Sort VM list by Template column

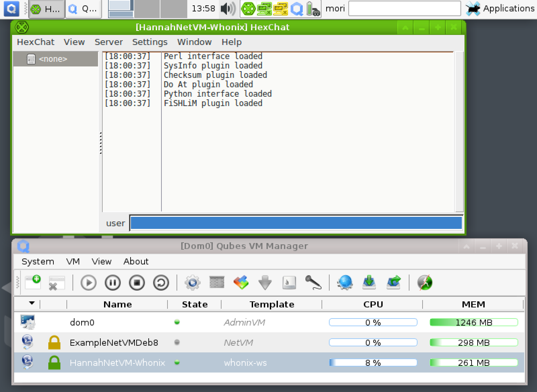[x=272, y=304]
